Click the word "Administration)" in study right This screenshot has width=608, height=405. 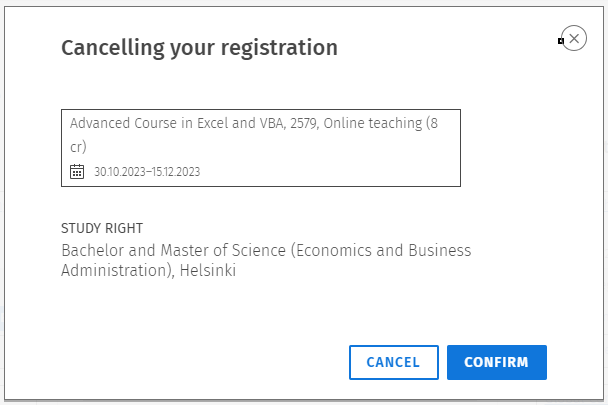pyautogui.click(x=116, y=270)
